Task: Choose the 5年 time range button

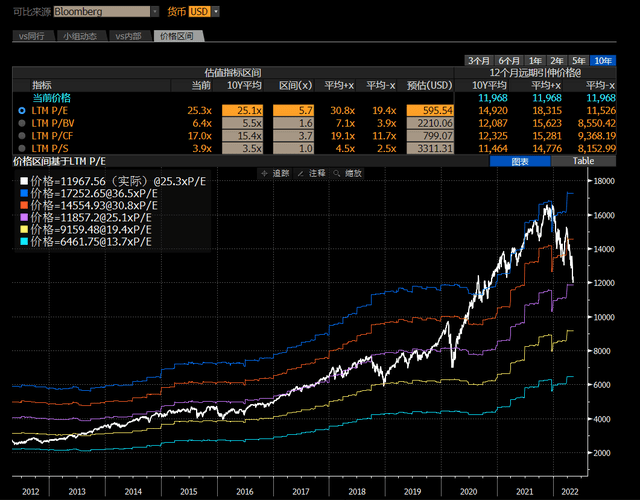Action: point(580,61)
